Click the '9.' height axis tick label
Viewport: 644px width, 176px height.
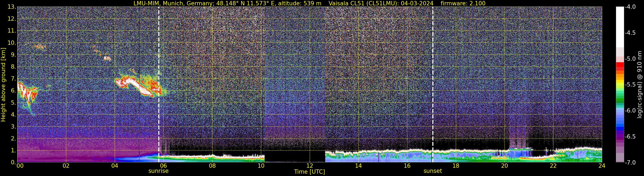[x=13, y=55]
